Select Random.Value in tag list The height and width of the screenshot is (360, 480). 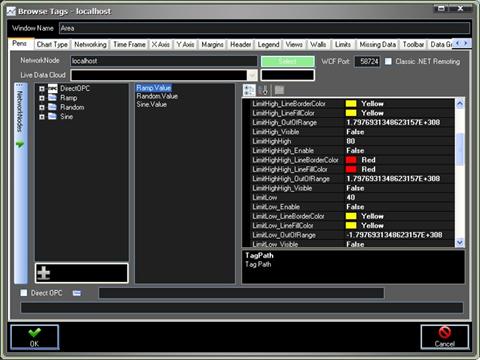(157, 96)
